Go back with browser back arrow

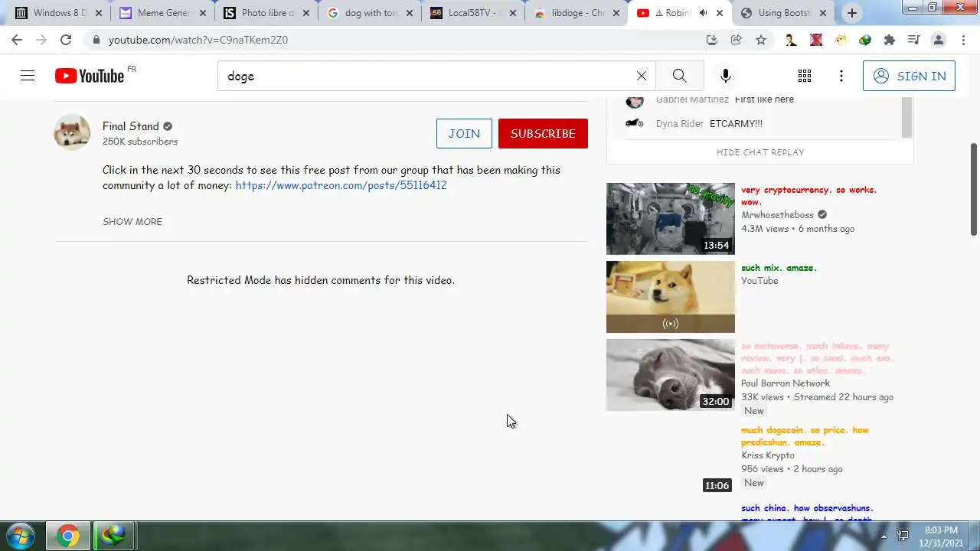click(x=17, y=40)
